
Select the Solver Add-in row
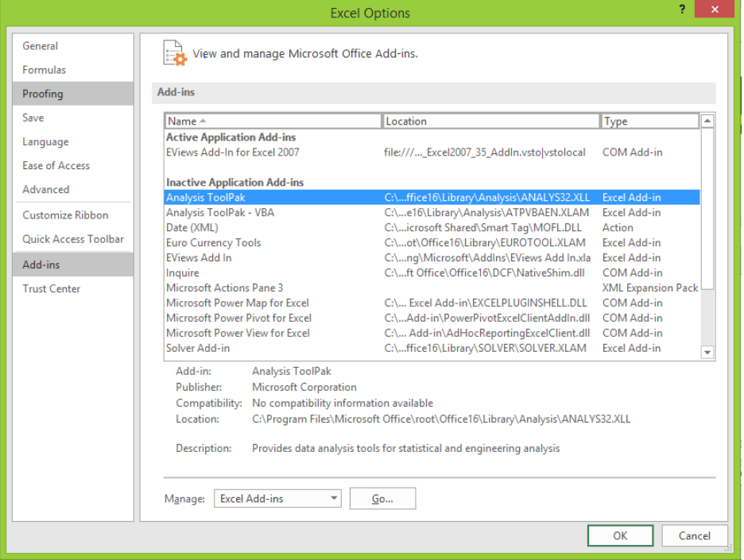coord(432,348)
